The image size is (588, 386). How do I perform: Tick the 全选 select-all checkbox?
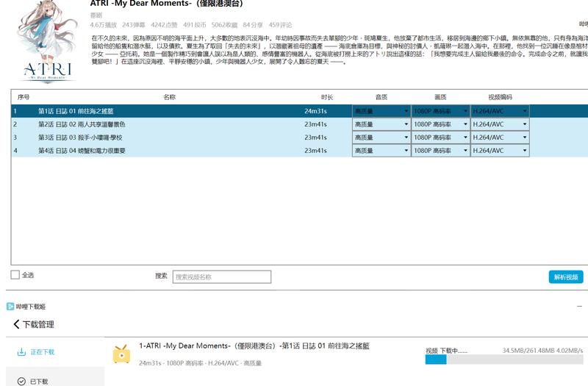pos(15,275)
